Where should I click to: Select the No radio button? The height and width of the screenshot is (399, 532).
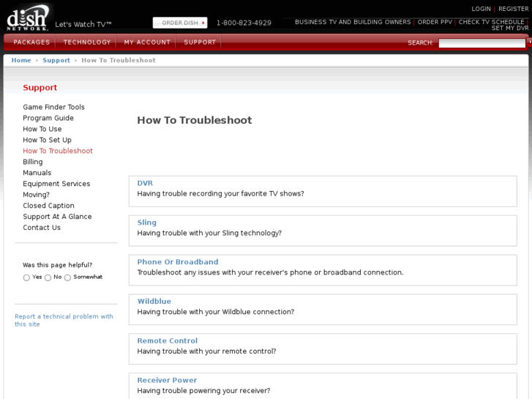(48, 277)
